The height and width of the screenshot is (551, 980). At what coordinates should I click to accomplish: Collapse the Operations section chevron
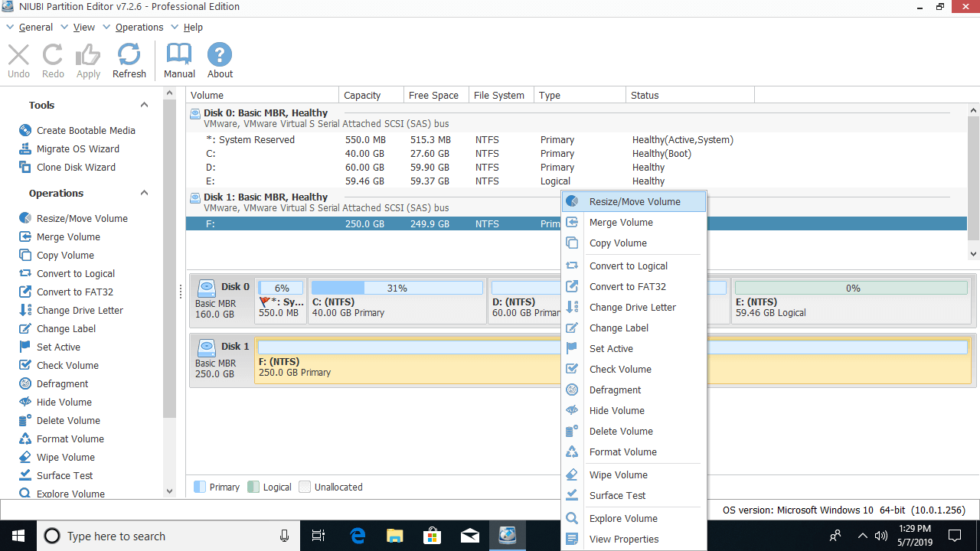click(144, 194)
